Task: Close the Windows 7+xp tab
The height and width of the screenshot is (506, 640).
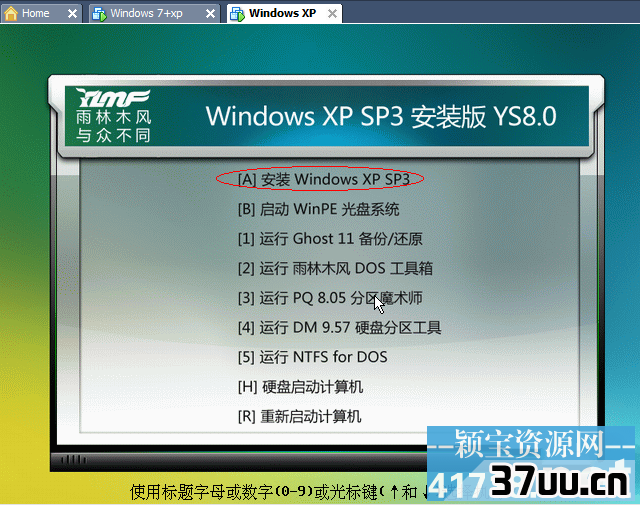Action: [x=211, y=14]
